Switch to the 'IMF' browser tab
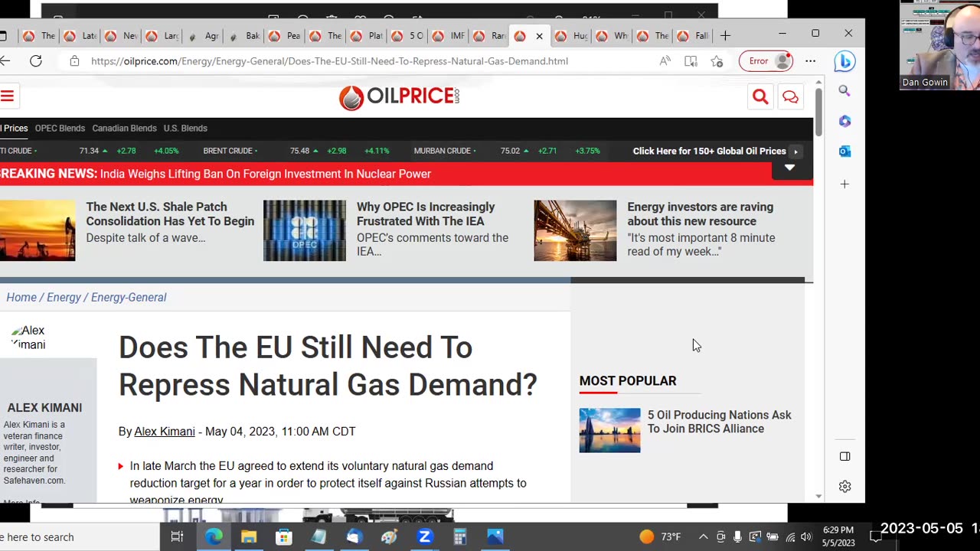The image size is (980, 551). [449, 36]
